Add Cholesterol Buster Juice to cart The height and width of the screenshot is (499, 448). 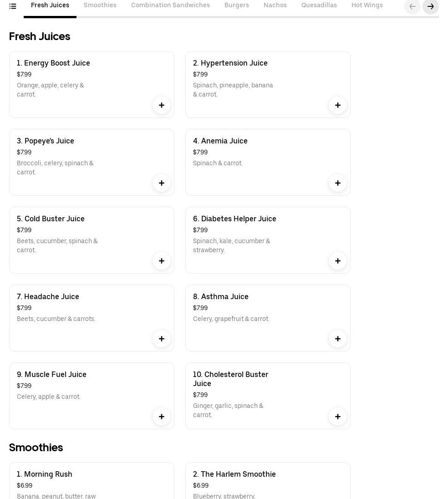337,417
